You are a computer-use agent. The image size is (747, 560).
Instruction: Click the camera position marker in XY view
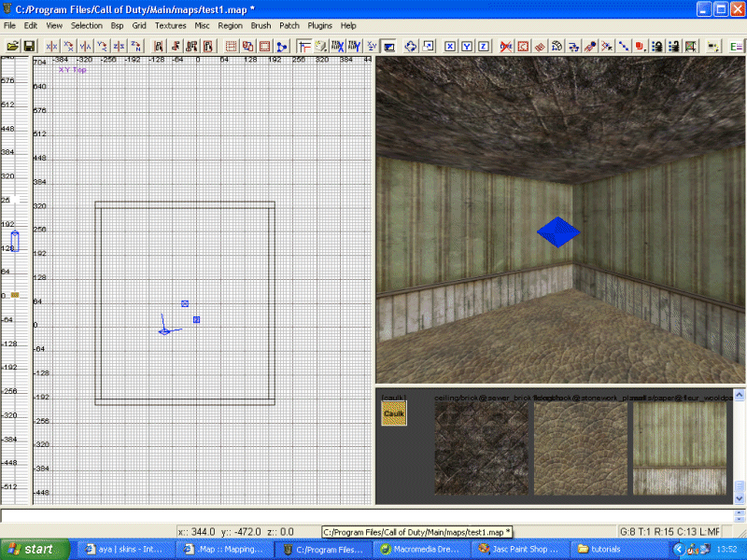164,331
